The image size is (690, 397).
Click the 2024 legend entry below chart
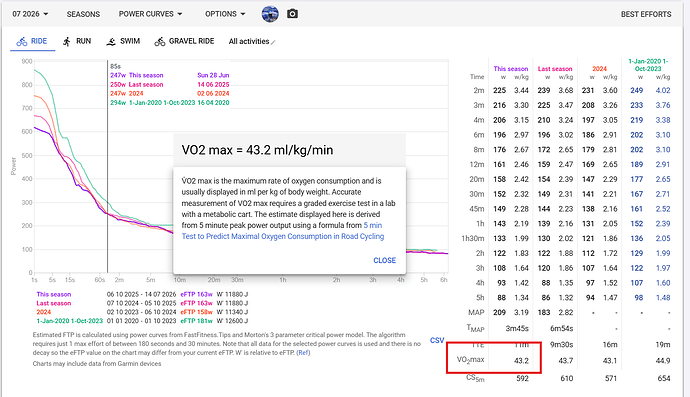pos(44,312)
